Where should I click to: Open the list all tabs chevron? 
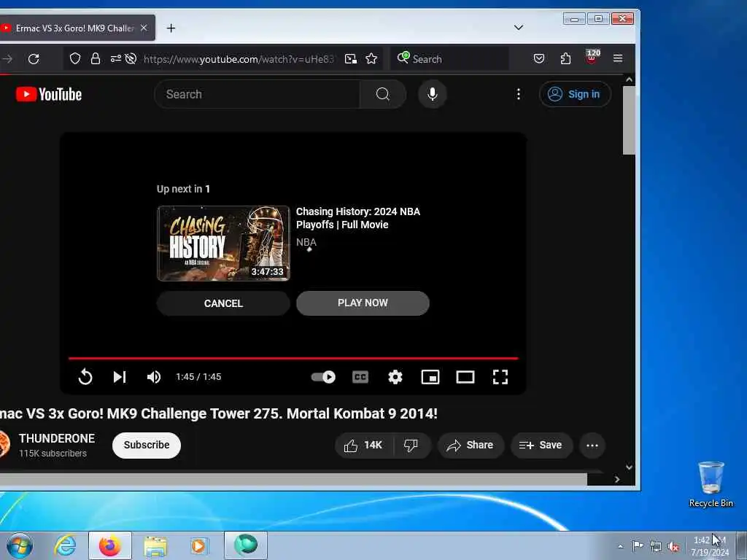[519, 28]
